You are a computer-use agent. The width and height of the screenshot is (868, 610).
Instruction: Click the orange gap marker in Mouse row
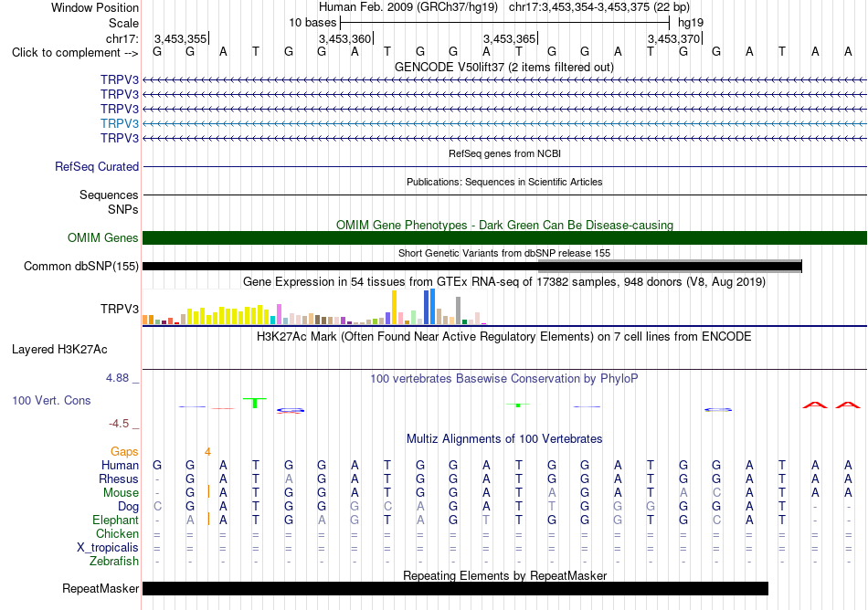click(208, 491)
